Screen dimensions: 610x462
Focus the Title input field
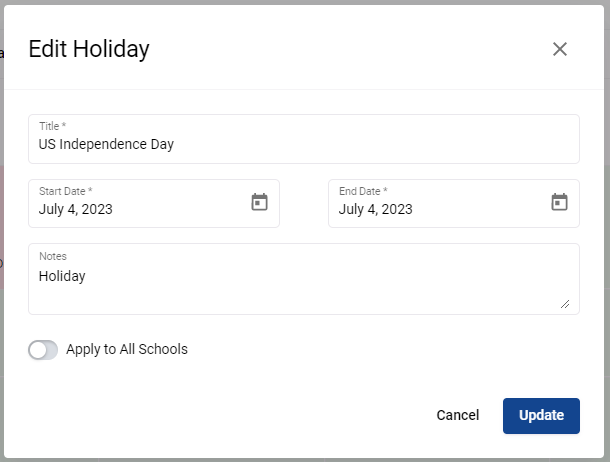coord(304,139)
